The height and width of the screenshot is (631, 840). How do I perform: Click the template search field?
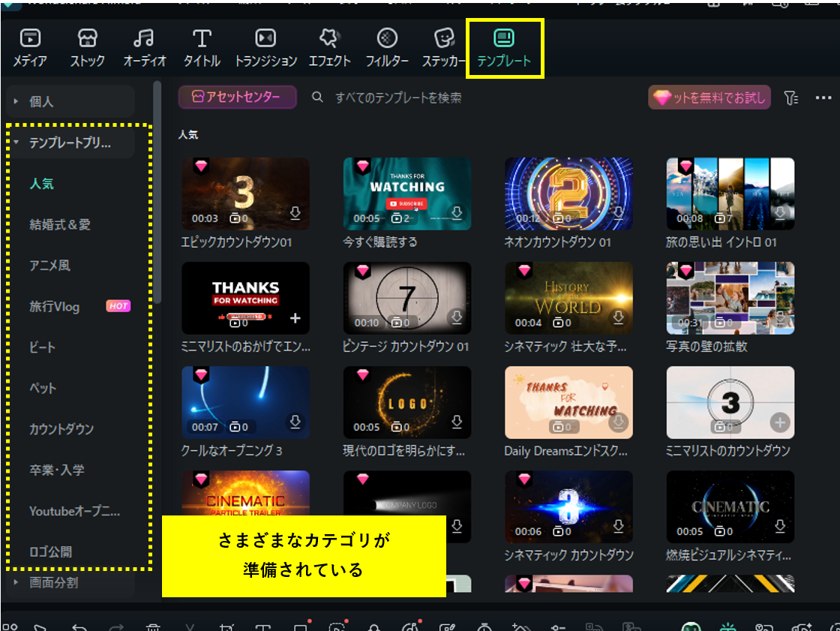click(x=397, y=98)
